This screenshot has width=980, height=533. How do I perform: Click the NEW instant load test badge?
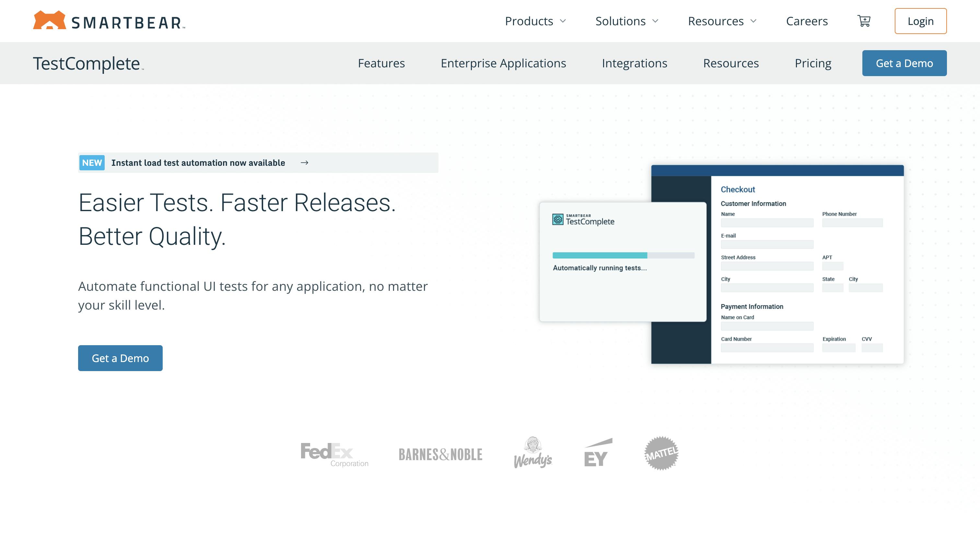[x=91, y=162]
